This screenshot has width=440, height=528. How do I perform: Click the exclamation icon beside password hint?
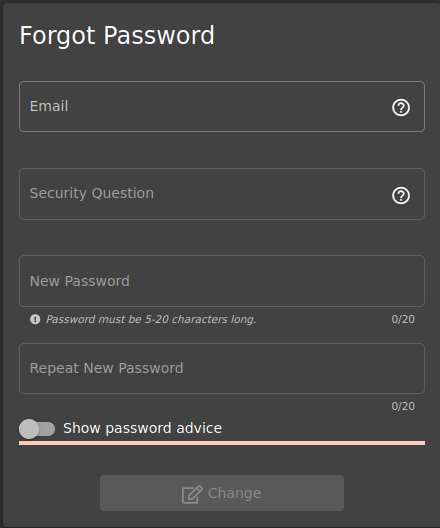[x=35, y=319]
